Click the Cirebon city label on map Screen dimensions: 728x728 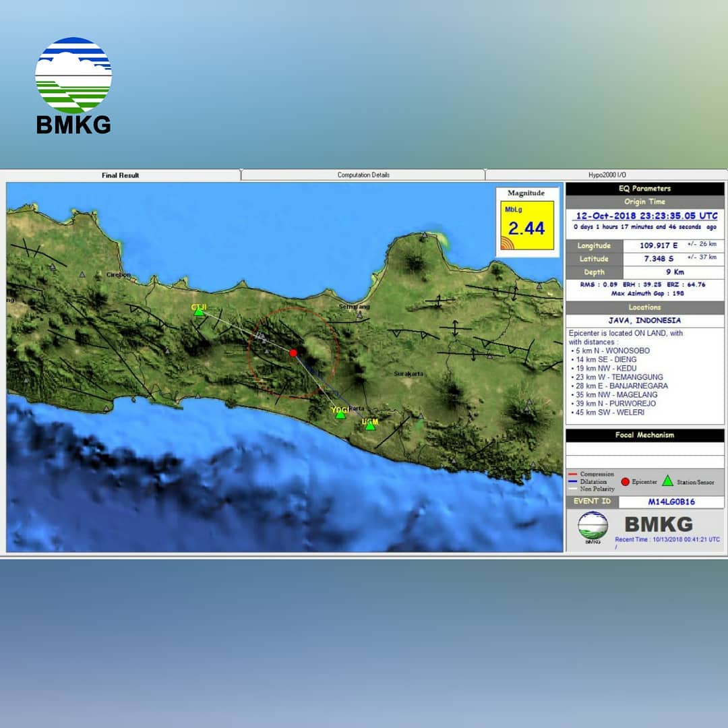(x=119, y=275)
